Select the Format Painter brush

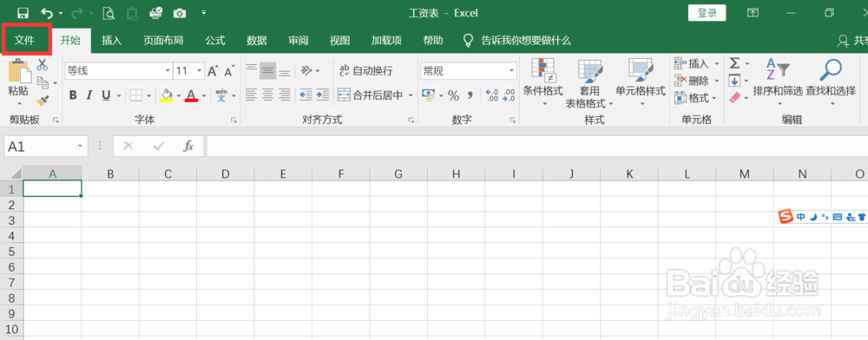coord(43,100)
